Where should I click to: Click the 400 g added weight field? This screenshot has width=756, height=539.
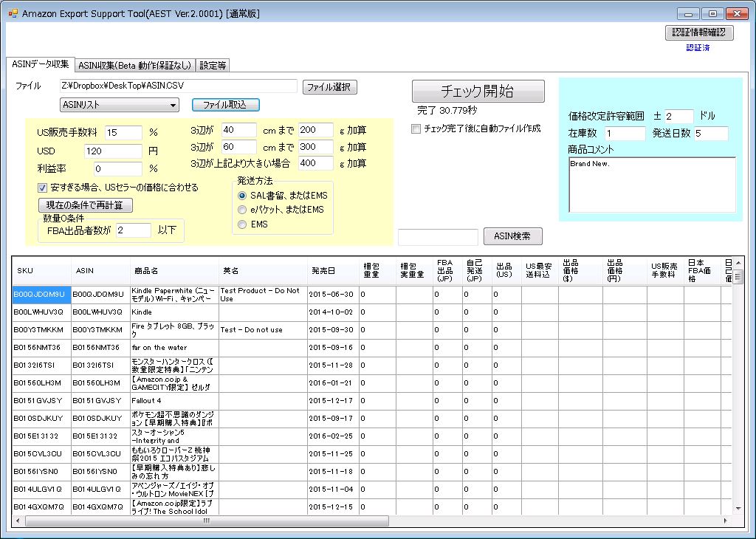[x=316, y=163]
